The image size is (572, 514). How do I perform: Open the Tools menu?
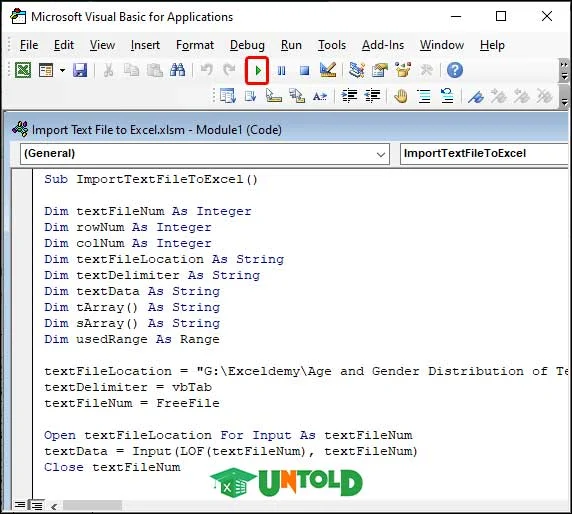pyautogui.click(x=332, y=45)
